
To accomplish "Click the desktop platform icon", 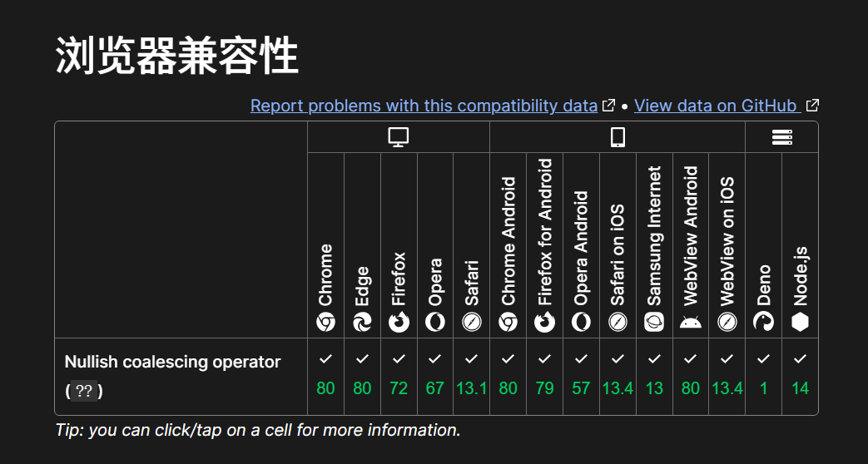I will coord(399,137).
